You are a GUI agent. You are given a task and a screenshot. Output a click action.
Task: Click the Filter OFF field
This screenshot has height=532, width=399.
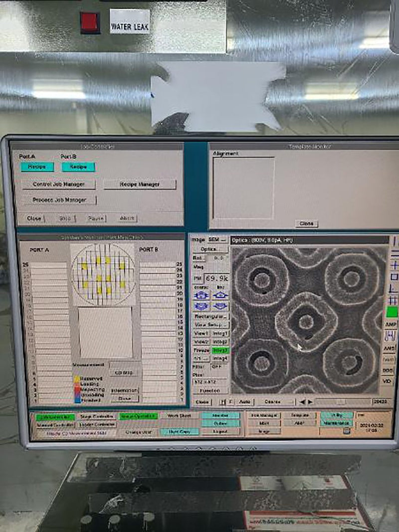coord(219,367)
